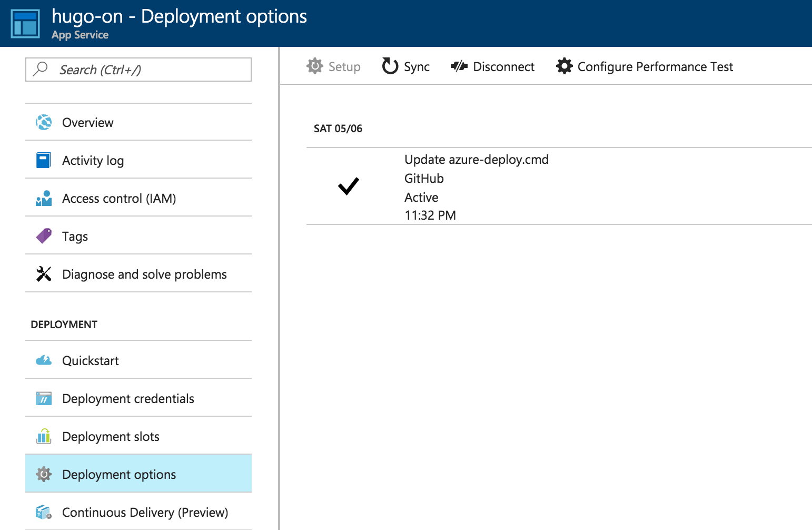Image resolution: width=812 pixels, height=530 pixels.
Task: Click the checkmark on active deployment
Action: (x=349, y=186)
